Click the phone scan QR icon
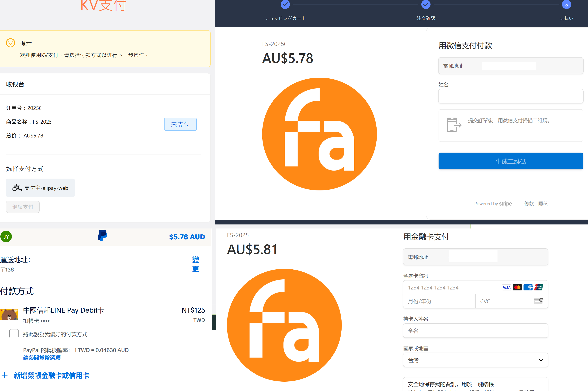 pos(454,125)
